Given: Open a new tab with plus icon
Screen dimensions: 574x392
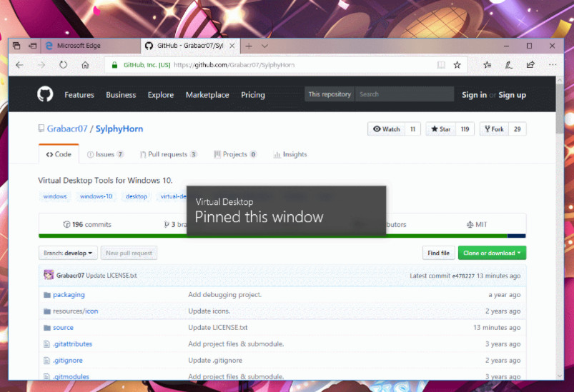Looking at the screenshot, I should tap(249, 46).
